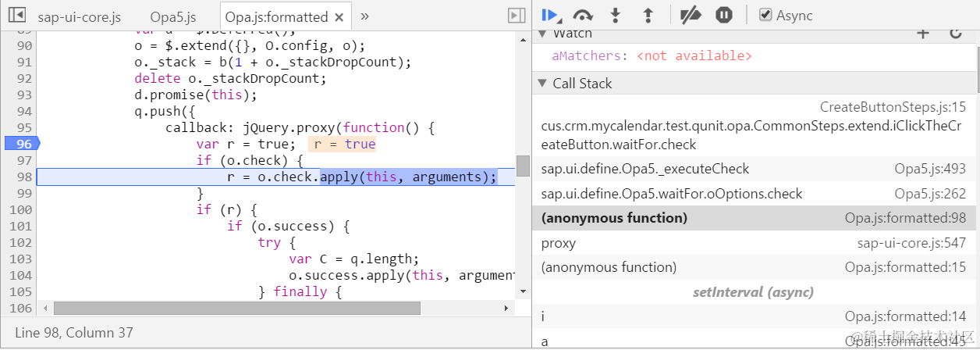Select the proxy call frame
The height and width of the screenshot is (350, 980).
tap(753, 243)
